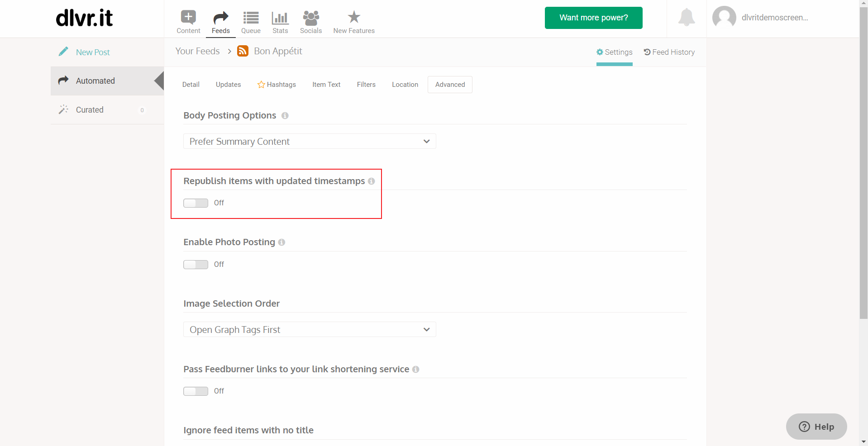
Task: Open the Prefer Summary Content dropdown
Action: pyautogui.click(x=310, y=141)
